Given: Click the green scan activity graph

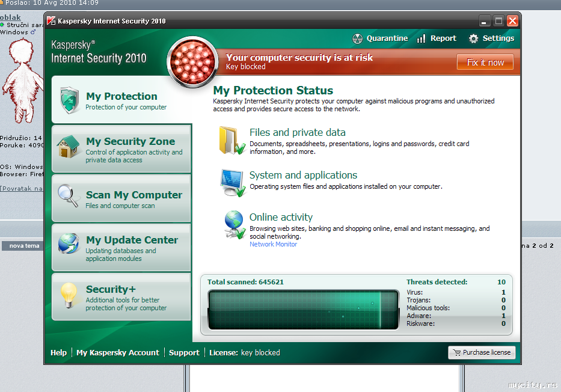Looking at the screenshot, I should click(x=304, y=310).
